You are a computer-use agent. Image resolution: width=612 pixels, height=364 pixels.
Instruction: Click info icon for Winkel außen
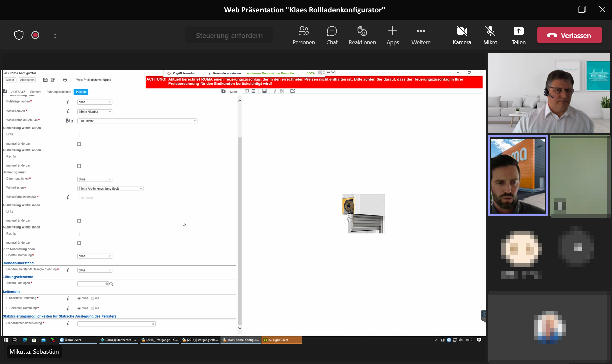click(x=68, y=111)
